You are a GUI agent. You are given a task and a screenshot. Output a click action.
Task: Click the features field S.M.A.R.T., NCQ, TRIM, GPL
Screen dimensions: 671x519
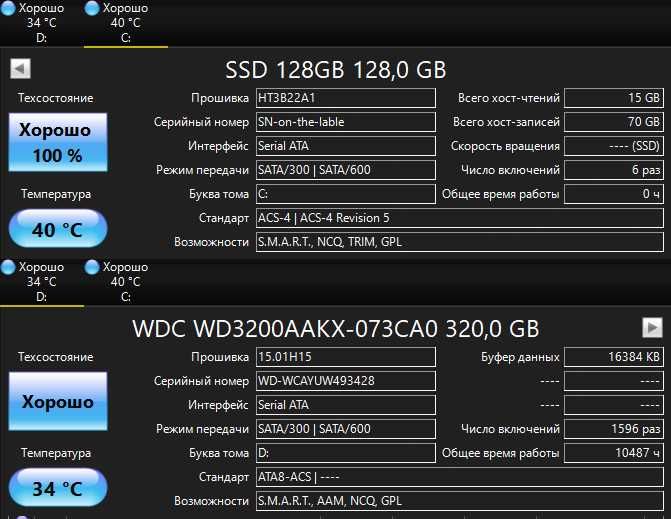(460, 242)
